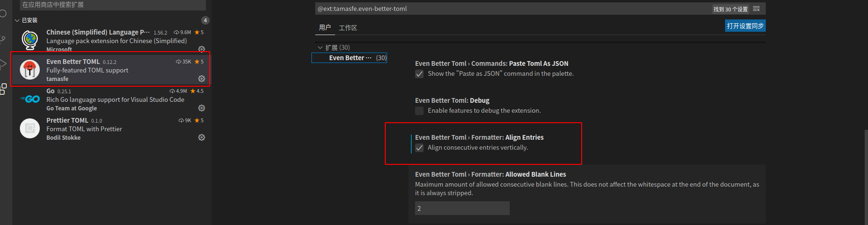Click the clear settings search filter icon
This screenshot has width=868, height=225.
tap(756, 9)
